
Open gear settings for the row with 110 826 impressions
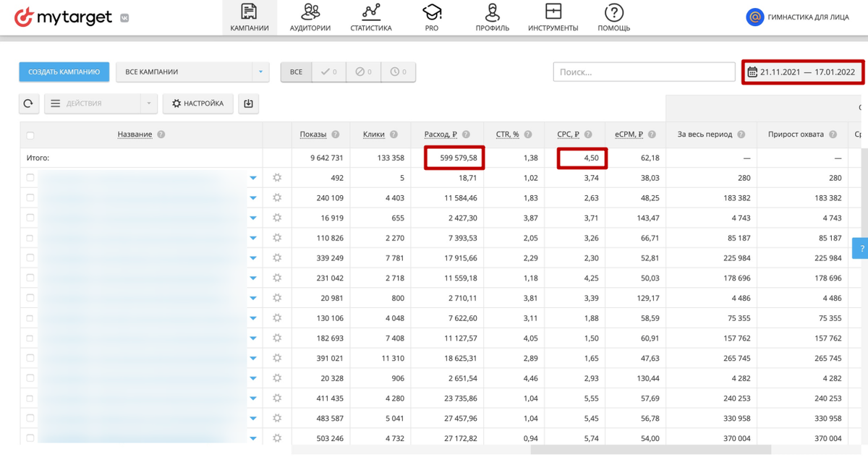tap(276, 238)
